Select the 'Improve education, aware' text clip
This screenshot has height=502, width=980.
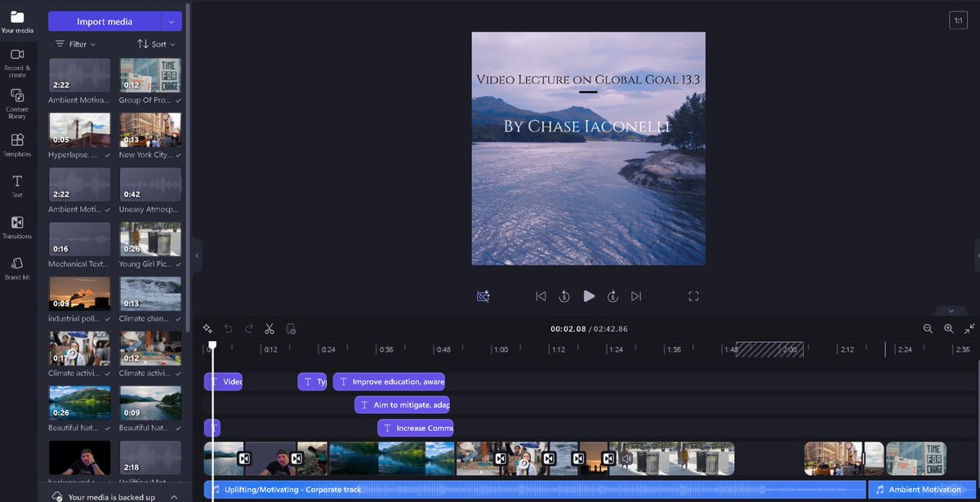tap(389, 381)
